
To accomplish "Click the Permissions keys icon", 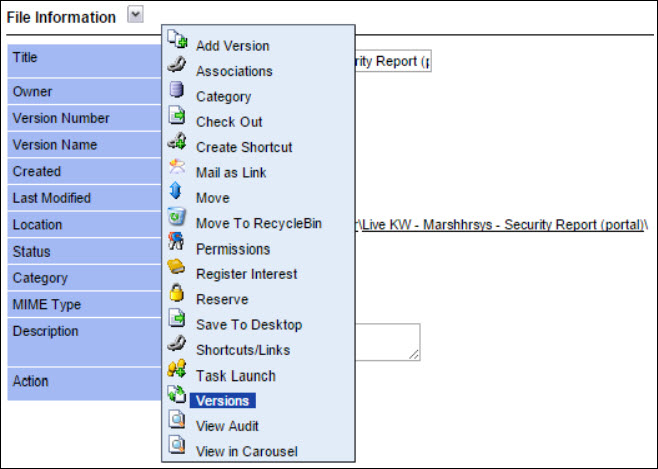I will pyautogui.click(x=176, y=242).
